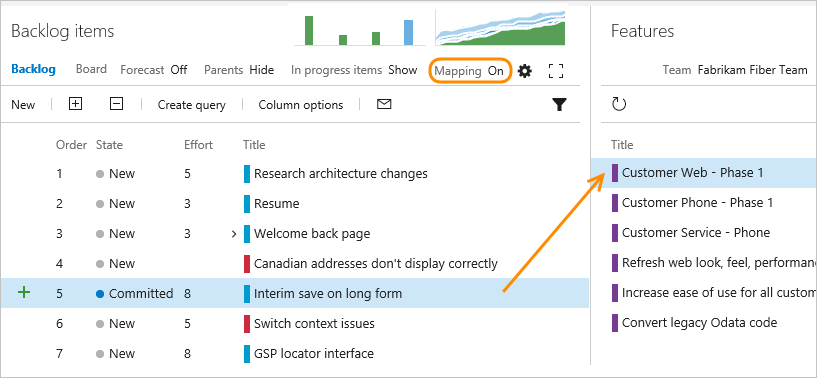This screenshot has width=817, height=378.
Task: Select Interim save on long form
Action: point(328,294)
